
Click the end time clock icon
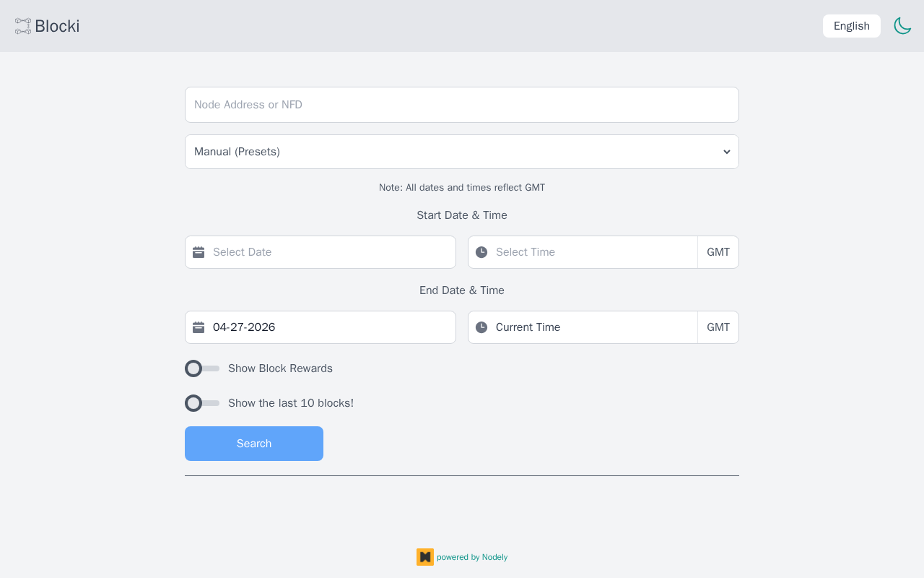[x=481, y=327]
